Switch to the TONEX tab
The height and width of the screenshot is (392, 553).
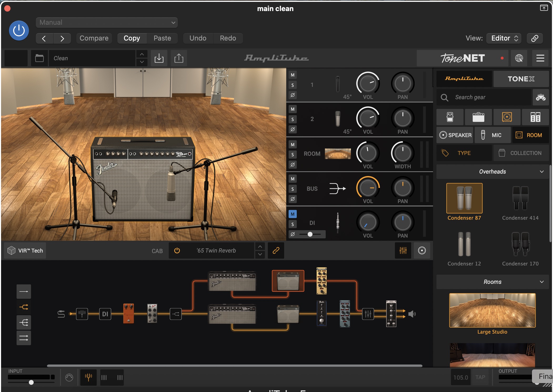pyautogui.click(x=521, y=79)
